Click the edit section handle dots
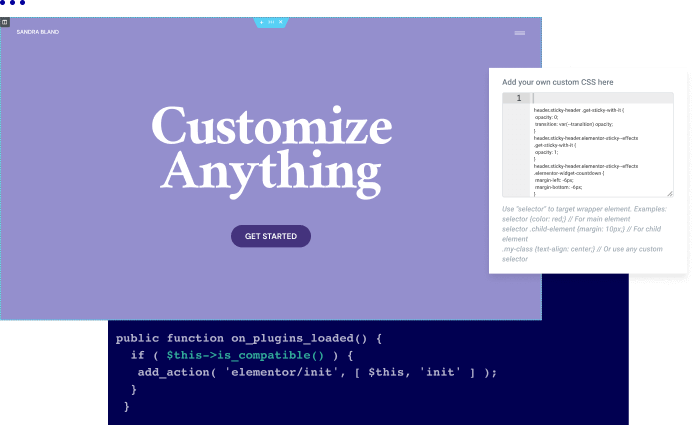This screenshot has height=425, width=696. pyautogui.click(x=271, y=21)
